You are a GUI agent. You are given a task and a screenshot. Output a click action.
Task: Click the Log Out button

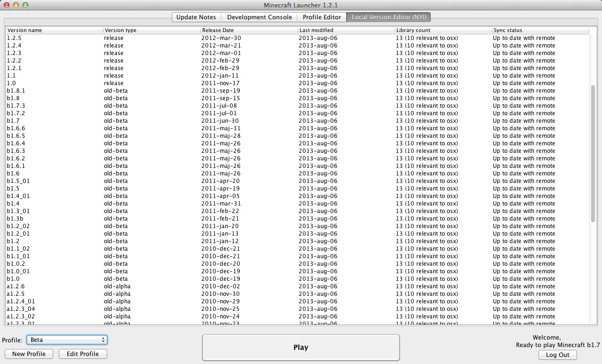tap(558, 355)
